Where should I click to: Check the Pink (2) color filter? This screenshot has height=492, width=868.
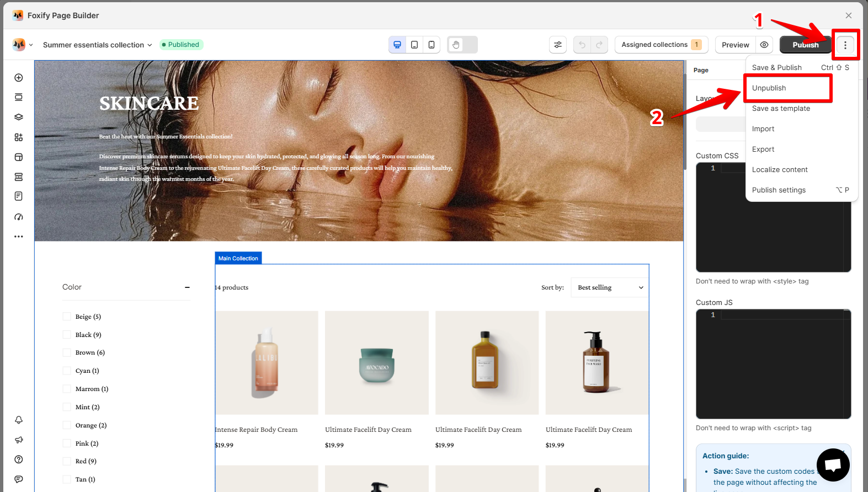(x=67, y=443)
